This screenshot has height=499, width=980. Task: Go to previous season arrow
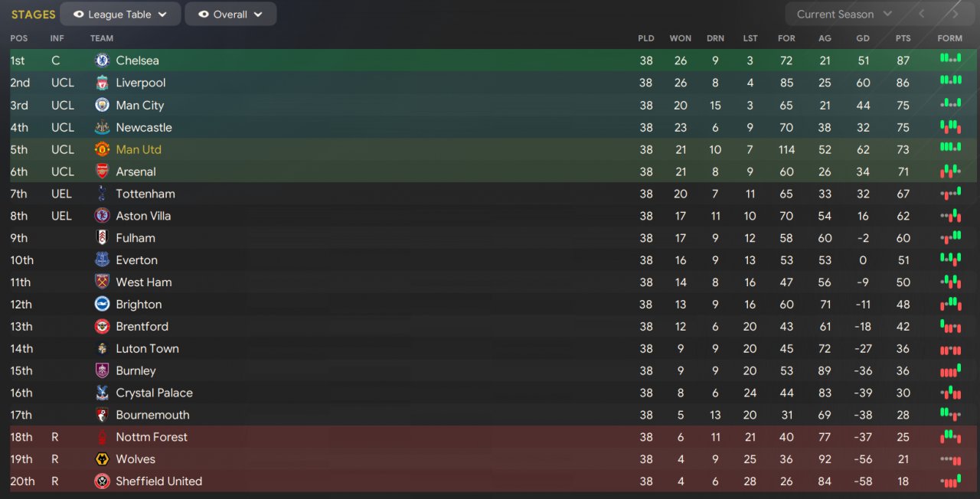tap(922, 15)
